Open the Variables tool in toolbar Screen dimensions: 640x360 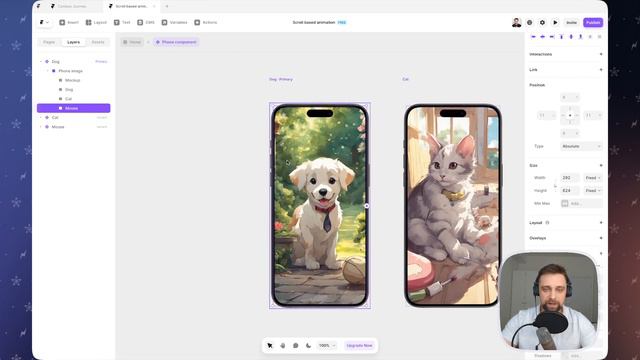click(174, 22)
